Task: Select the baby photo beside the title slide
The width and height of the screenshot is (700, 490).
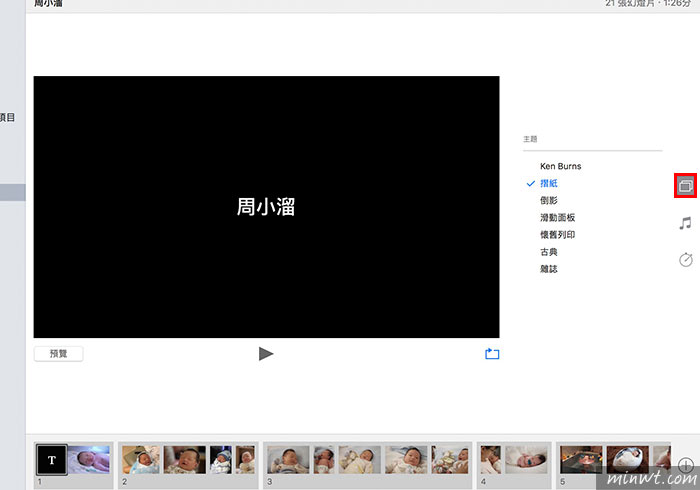Action: 89,460
